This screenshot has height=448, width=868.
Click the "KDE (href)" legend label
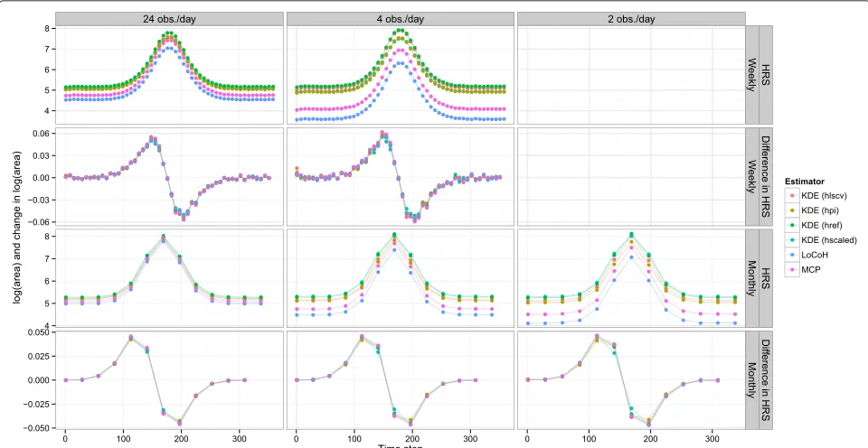pos(822,225)
